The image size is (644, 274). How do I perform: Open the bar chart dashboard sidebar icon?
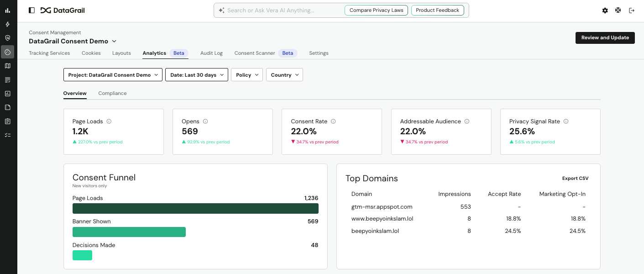7,11
